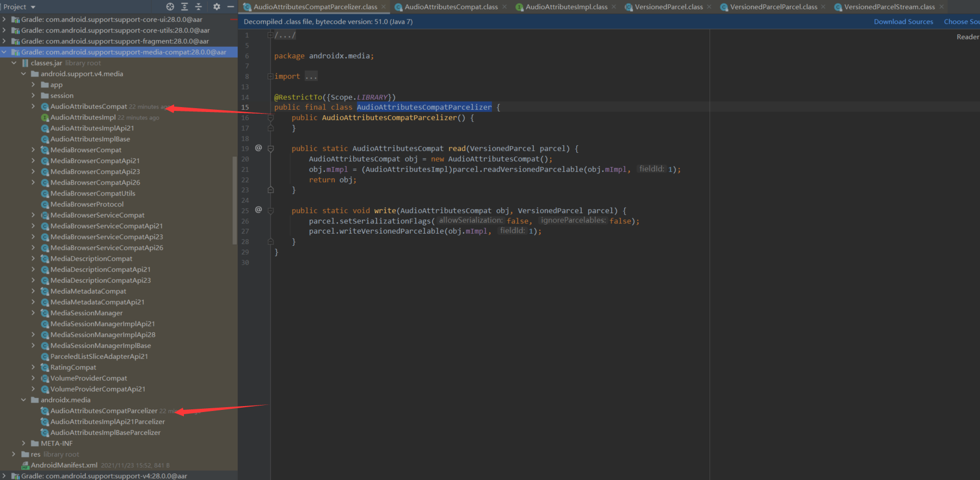Select MediaBrowserProtocol in Project tree

point(87,204)
